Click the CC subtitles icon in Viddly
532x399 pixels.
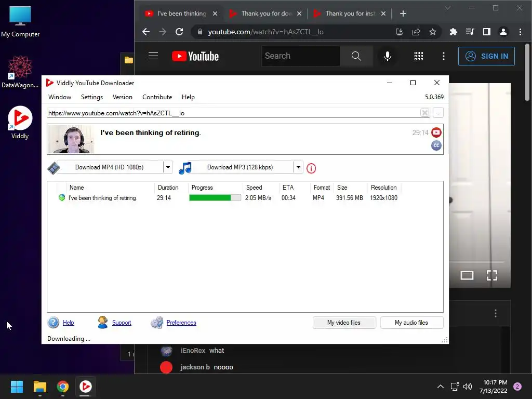[x=436, y=145]
